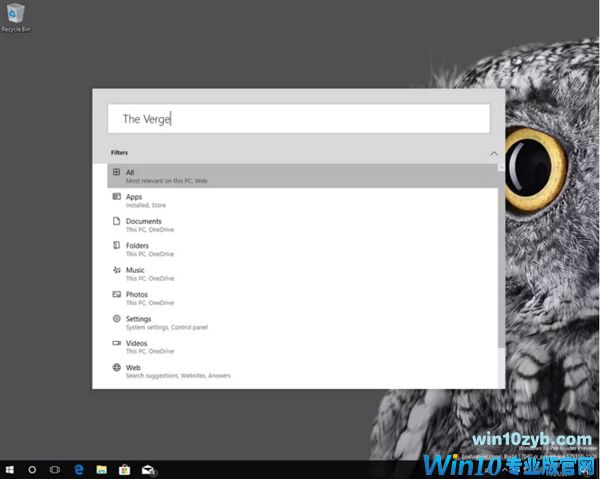Launch Microsoft Edge from taskbar

pyautogui.click(x=79, y=469)
